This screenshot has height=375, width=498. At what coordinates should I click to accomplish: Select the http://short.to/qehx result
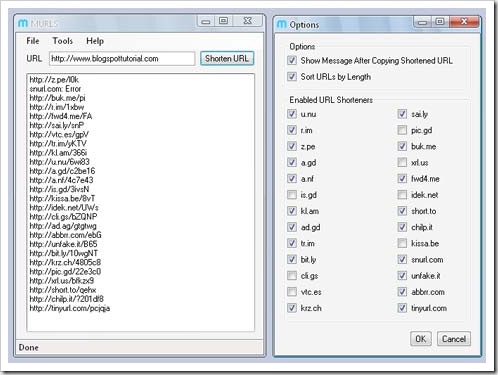pyautogui.click(x=63, y=290)
